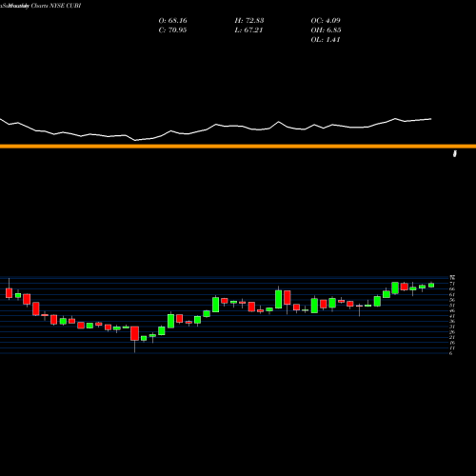Click the red candle with the lowest wick
The width and height of the screenshot is (476, 476).
pos(135,333)
